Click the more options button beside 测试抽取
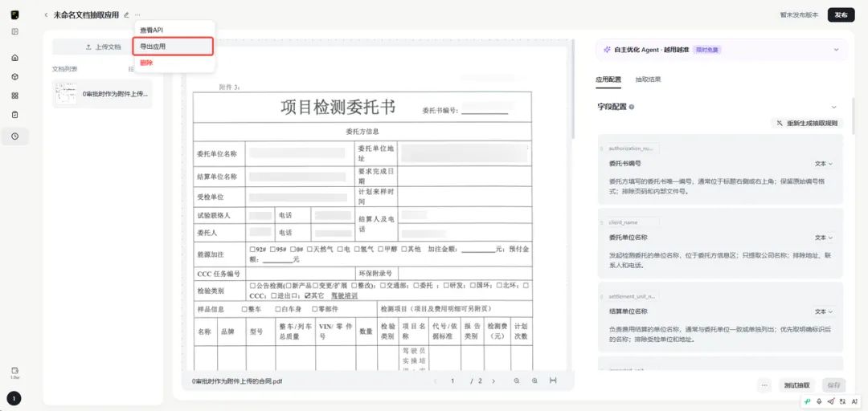 (x=764, y=385)
